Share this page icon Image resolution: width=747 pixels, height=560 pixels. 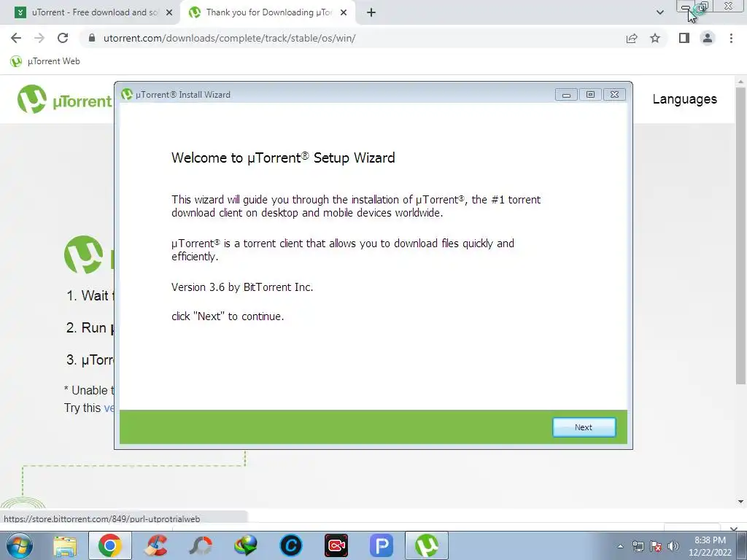coord(632,38)
